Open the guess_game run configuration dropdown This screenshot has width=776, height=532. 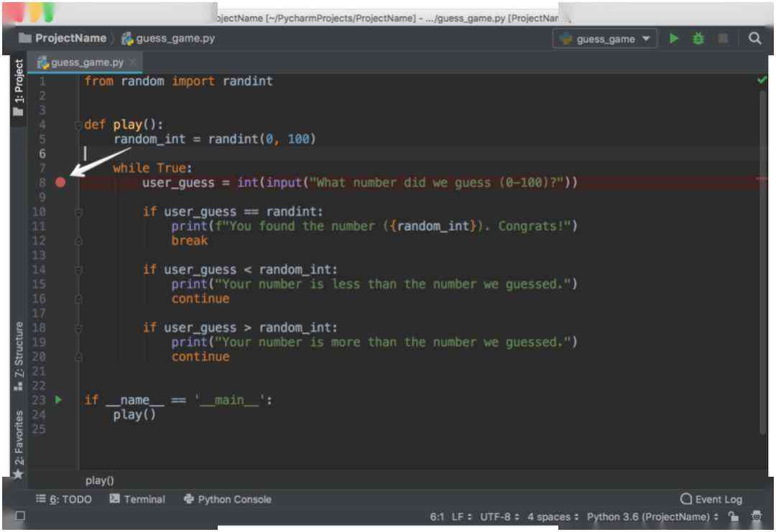pos(605,39)
